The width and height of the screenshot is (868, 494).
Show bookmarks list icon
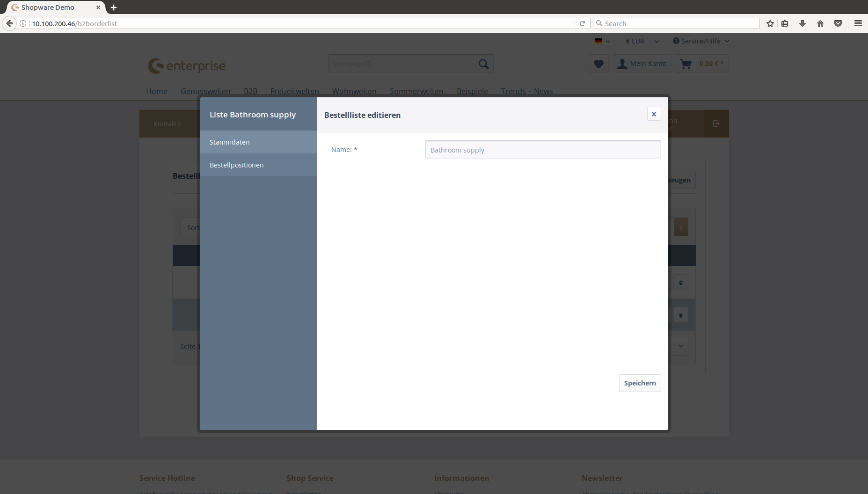tap(785, 23)
